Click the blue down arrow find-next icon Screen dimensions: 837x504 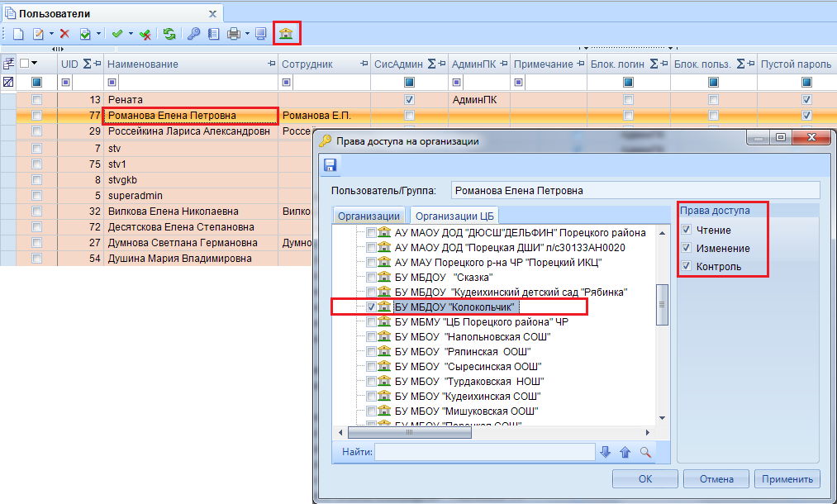605,452
